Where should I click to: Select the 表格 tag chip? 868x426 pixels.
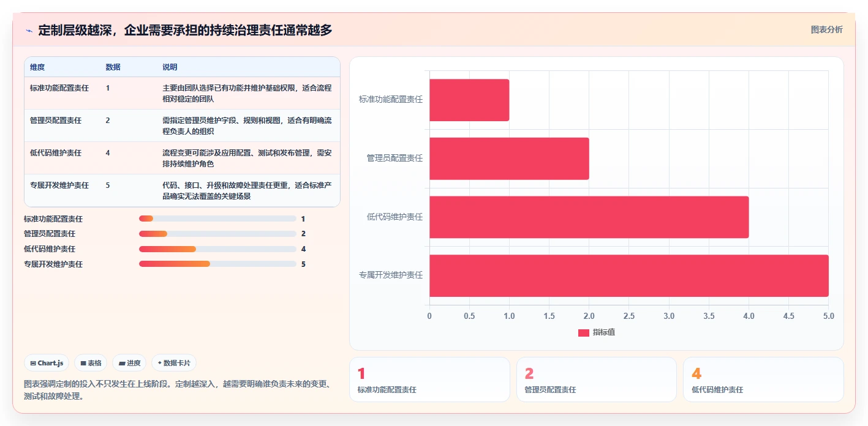[91, 363]
